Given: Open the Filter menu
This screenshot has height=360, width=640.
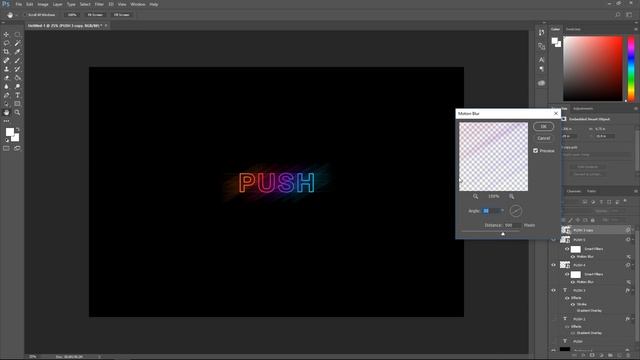Looking at the screenshot, I should 99,4.
